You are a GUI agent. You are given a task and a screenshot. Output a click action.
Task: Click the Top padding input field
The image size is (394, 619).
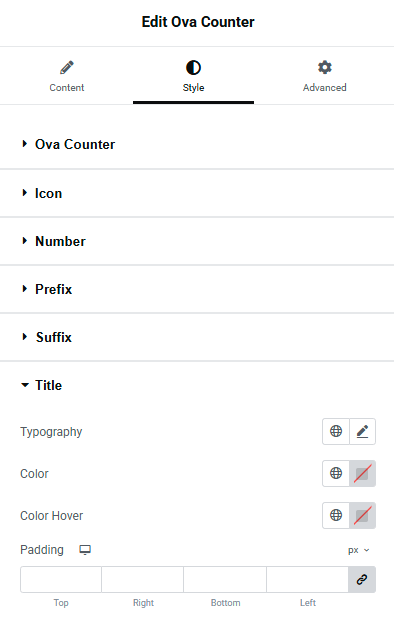coord(61,579)
